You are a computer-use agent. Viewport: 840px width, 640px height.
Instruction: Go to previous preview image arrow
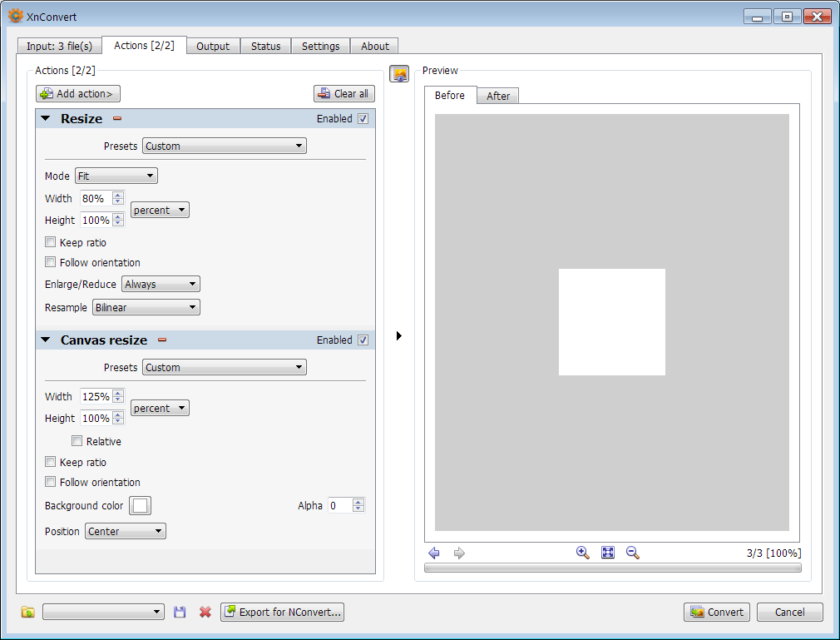434,553
